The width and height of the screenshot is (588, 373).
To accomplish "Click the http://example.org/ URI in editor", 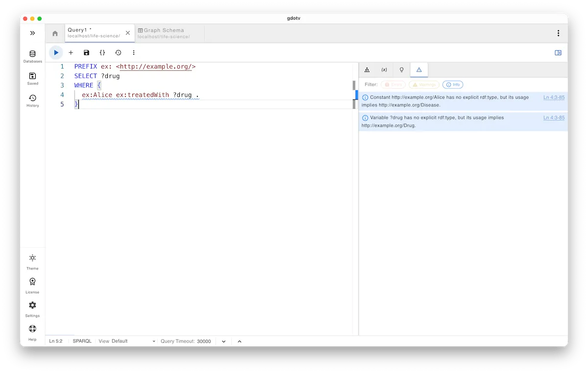I will [x=156, y=66].
